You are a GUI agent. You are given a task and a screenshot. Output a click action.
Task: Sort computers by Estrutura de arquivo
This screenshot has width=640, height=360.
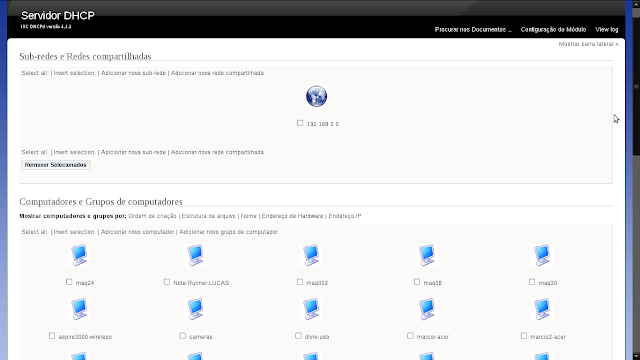[x=209, y=216]
